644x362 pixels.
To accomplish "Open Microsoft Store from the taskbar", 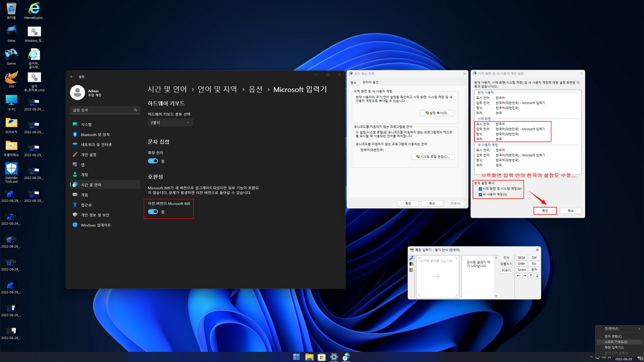I will (x=322, y=357).
